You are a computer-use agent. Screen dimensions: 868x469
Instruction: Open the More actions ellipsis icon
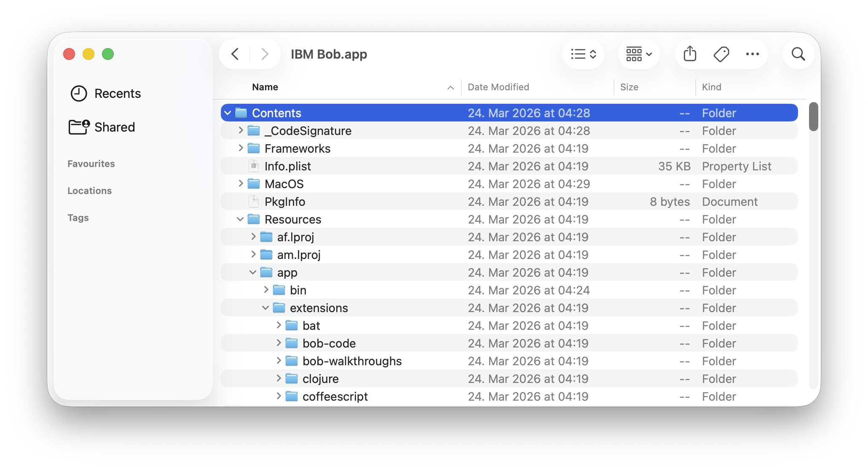(x=753, y=54)
